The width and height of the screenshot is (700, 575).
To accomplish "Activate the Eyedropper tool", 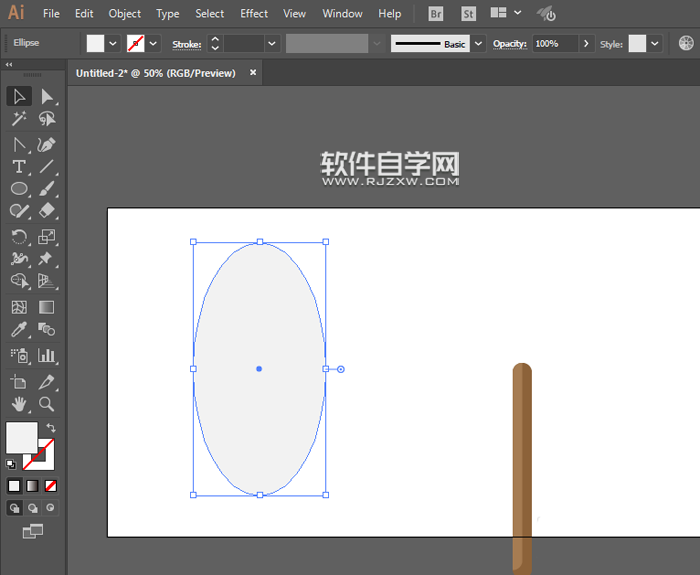I will [19, 330].
